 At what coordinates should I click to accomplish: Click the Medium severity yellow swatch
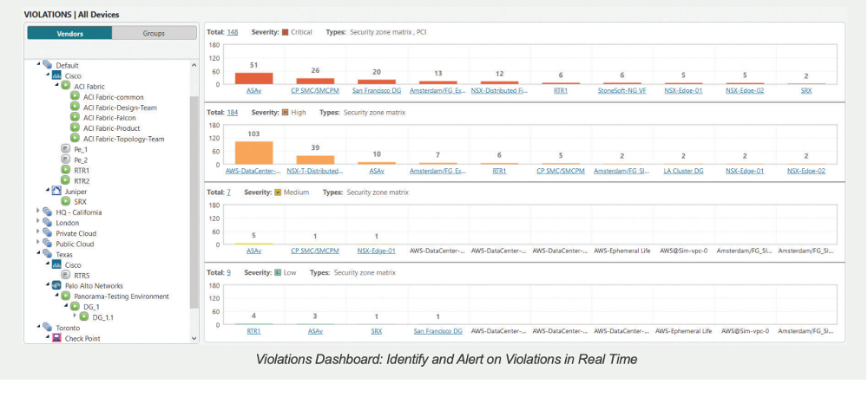(278, 192)
